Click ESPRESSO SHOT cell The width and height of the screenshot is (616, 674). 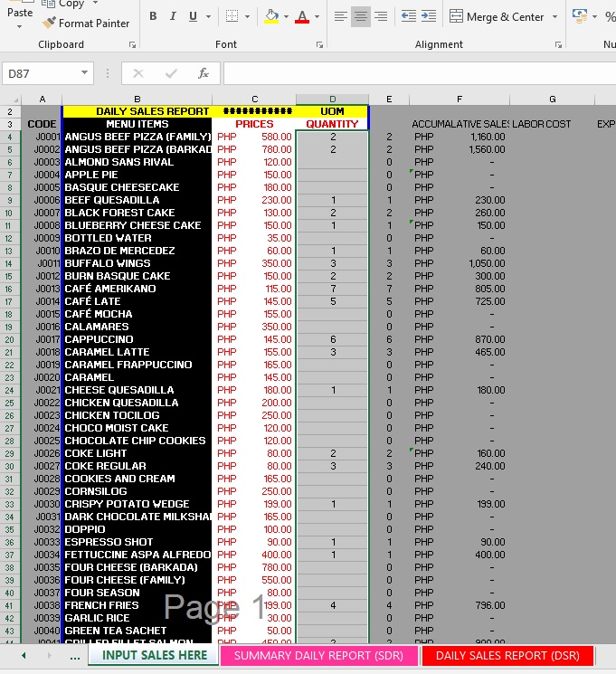point(137,542)
